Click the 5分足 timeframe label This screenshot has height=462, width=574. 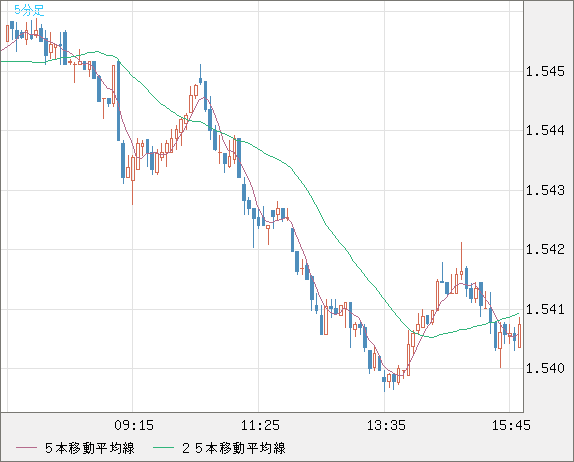click(x=29, y=10)
